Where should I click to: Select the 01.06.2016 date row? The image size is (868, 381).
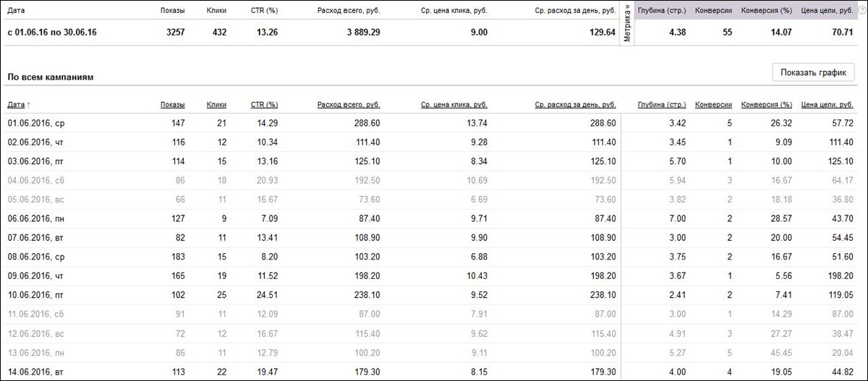tap(35, 124)
